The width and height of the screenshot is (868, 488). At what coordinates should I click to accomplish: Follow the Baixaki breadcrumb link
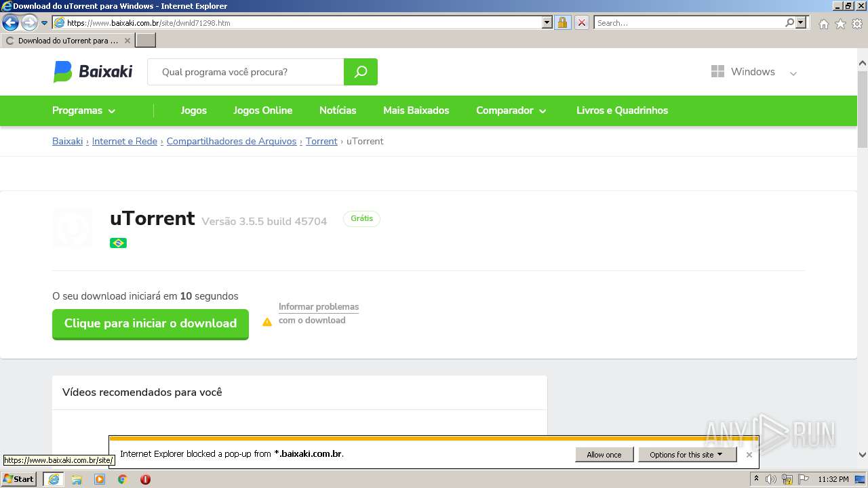tap(67, 141)
